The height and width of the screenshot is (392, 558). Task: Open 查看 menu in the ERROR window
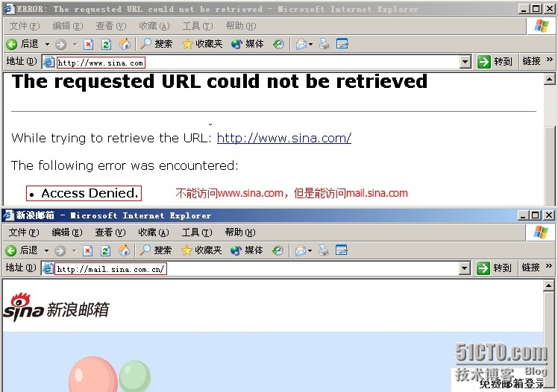pos(111,26)
